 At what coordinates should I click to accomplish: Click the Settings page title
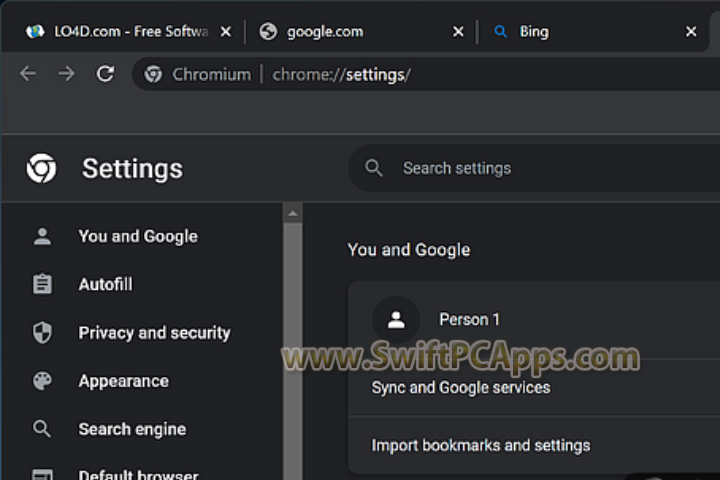click(x=132, y=169)
